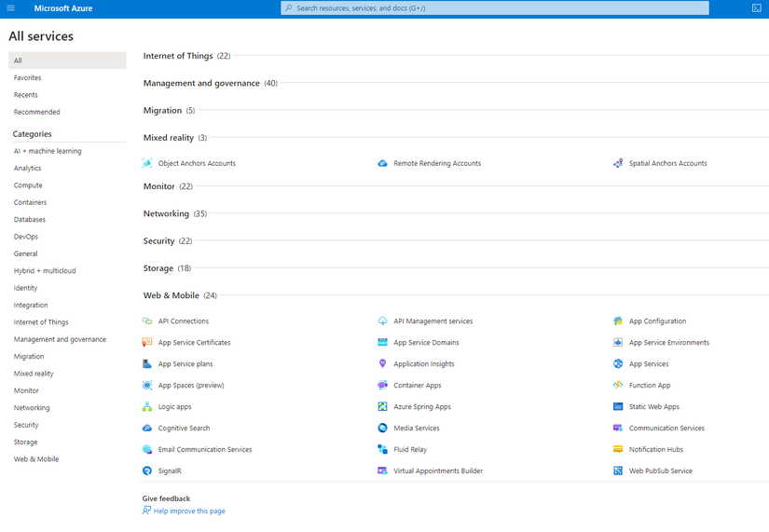Click the Static Web Apps icon
Viewport: 769px width, 532px height.
pos(618,406)
